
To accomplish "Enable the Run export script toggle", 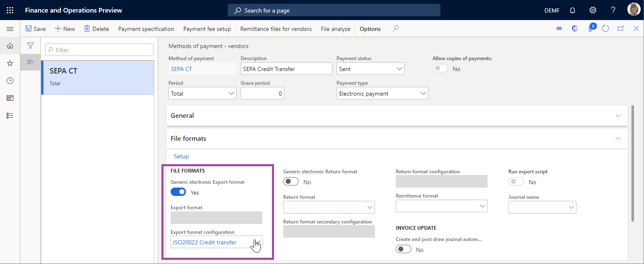I will (516, 181).
